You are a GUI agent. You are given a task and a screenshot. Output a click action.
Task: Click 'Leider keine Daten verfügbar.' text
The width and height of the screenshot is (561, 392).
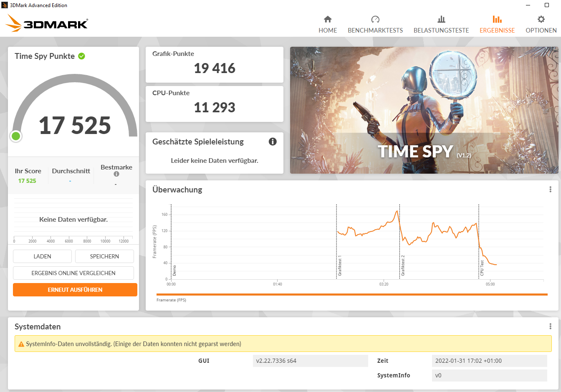coord(215,160)
